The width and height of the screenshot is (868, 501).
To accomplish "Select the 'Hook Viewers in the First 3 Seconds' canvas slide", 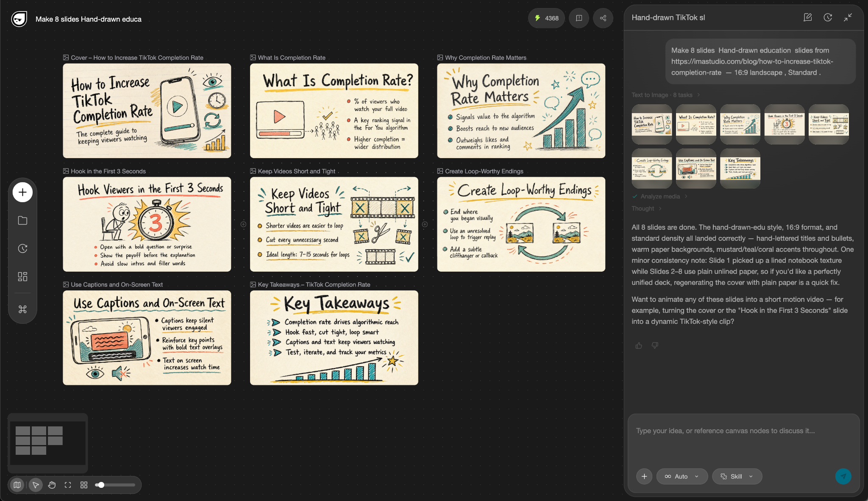I will coord(147,224).
